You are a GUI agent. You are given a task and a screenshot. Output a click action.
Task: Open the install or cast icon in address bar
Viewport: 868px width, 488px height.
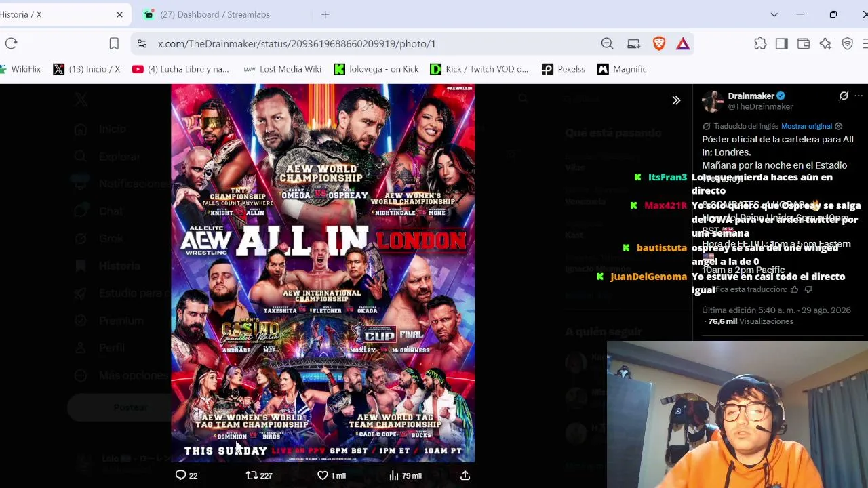coord(633,43)
